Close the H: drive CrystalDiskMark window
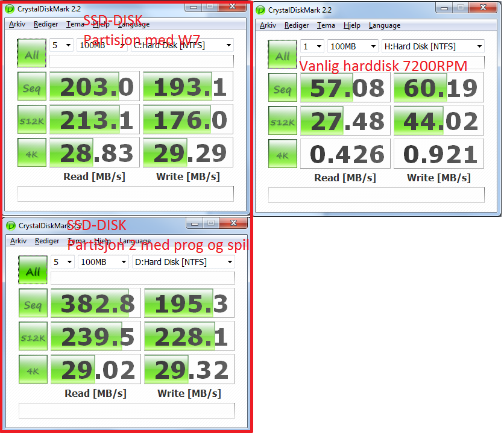This screenshot has height=433, width=504. [x=483, y=8]
